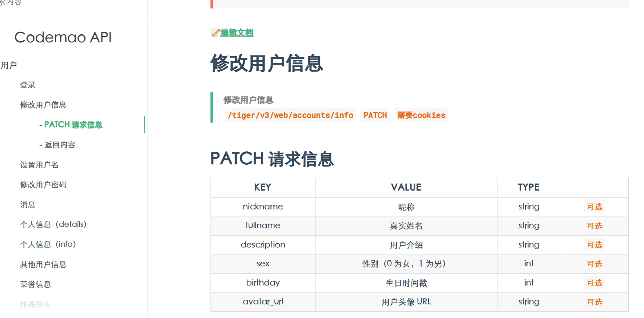
Task: Click the gray 修改用户信息 blockquote title
Action: (x=249, y=100)
